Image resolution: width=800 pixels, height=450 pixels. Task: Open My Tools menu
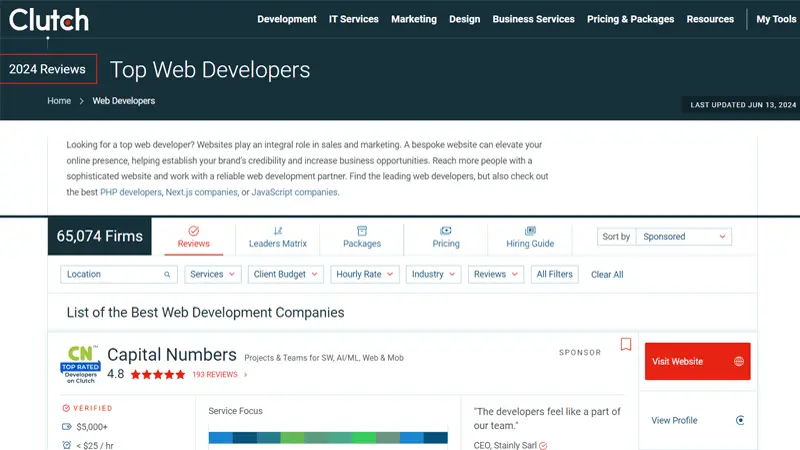(776, 19)
